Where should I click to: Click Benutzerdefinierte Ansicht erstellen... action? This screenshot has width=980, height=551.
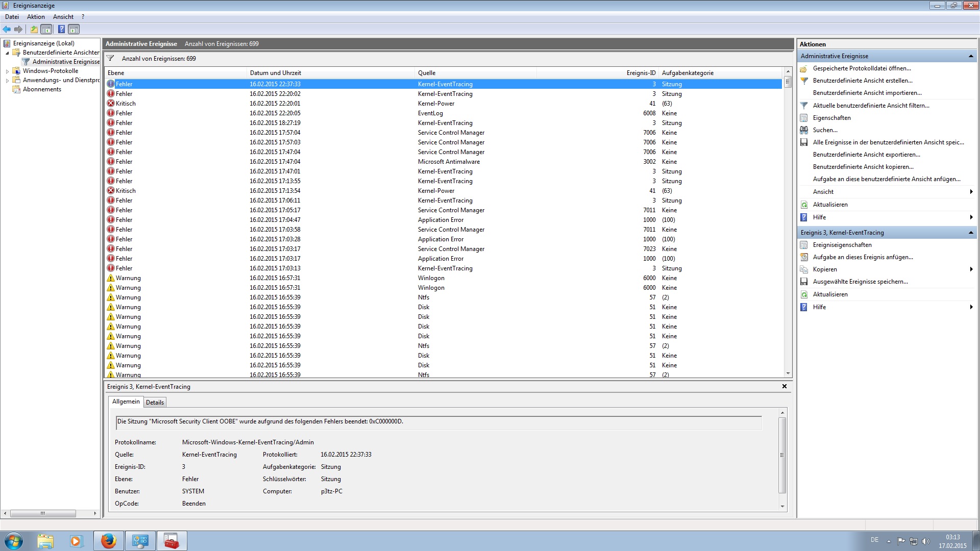click(863, 81)
